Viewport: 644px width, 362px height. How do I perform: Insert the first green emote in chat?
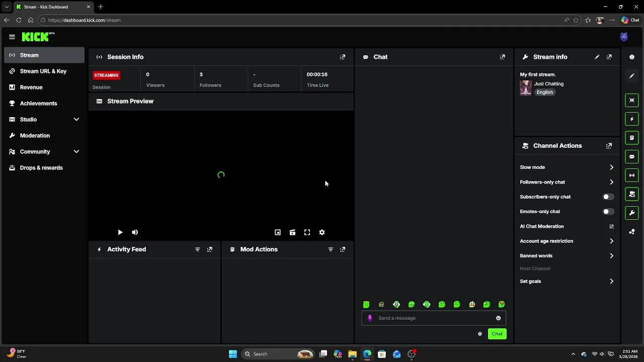tap(366, 304)
